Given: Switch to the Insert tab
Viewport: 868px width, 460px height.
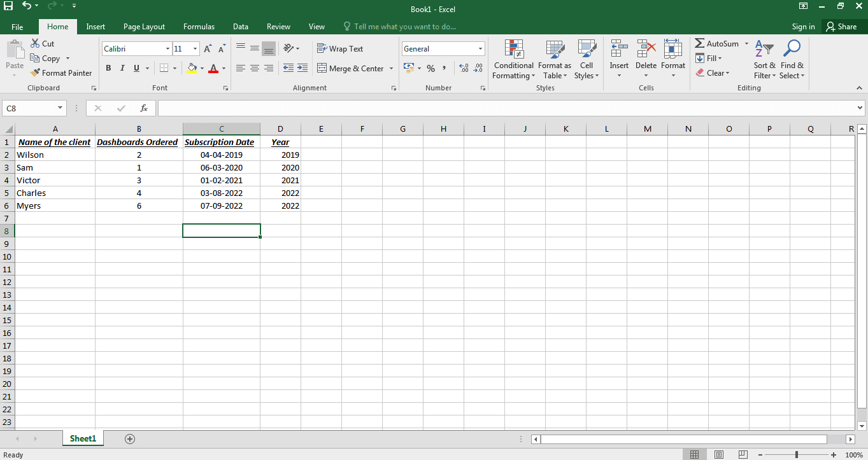Looking at the screenshot, I should tap(96, 27).
